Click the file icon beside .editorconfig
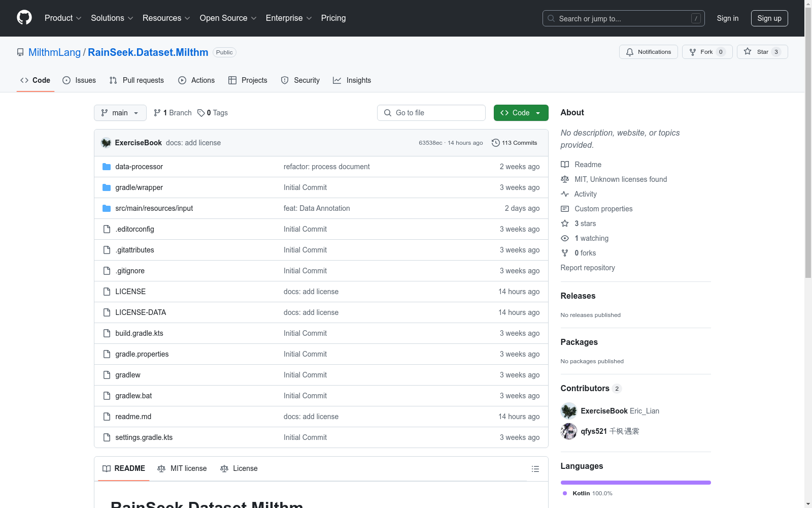The image size is (812, 508). pos(107,229)
